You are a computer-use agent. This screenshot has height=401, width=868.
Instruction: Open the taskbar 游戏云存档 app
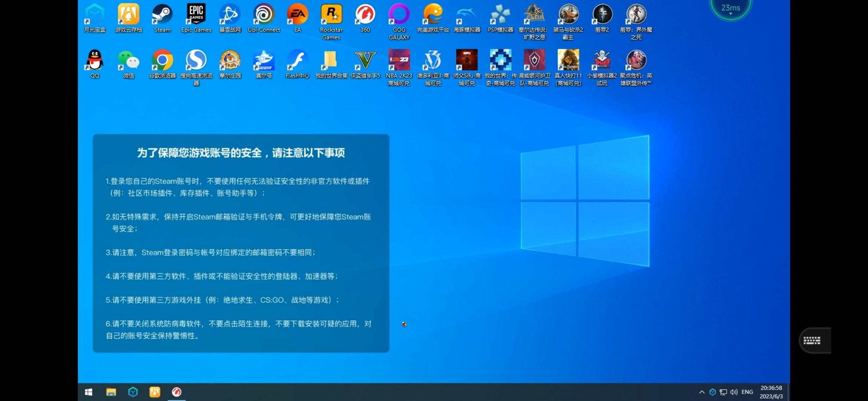pyautogui.click(x=155, y=392)
